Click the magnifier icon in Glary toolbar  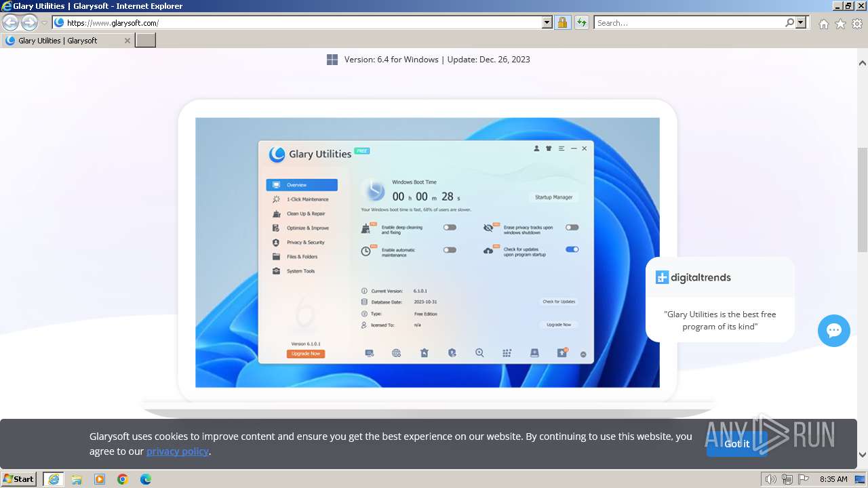tap(479, 353)
